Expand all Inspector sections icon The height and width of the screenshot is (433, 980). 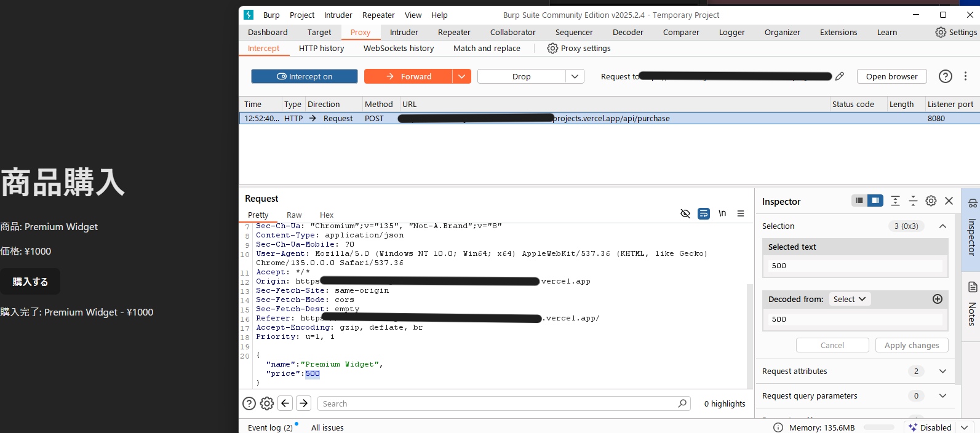click(x=895, y=201)
